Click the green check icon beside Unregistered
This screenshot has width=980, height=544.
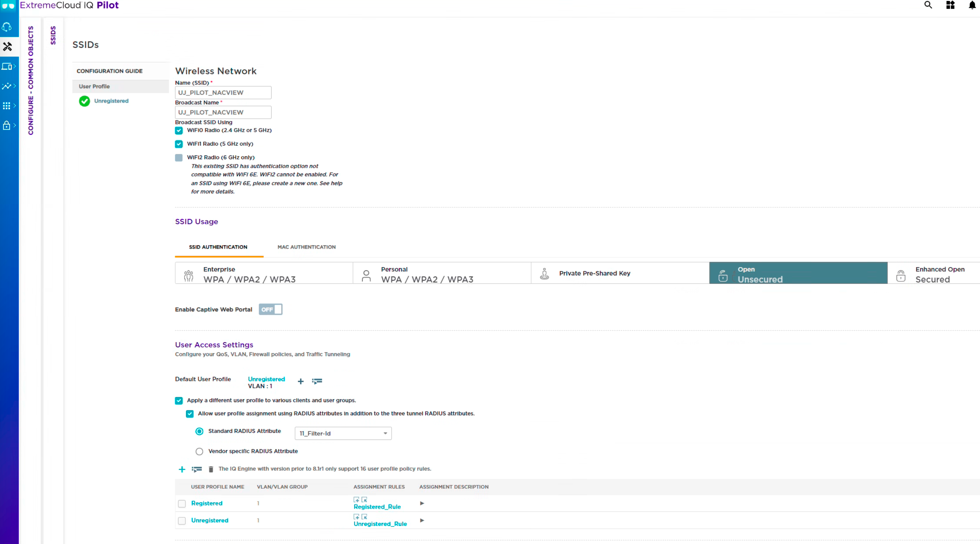pyautogui.click(x=84, y=101)
